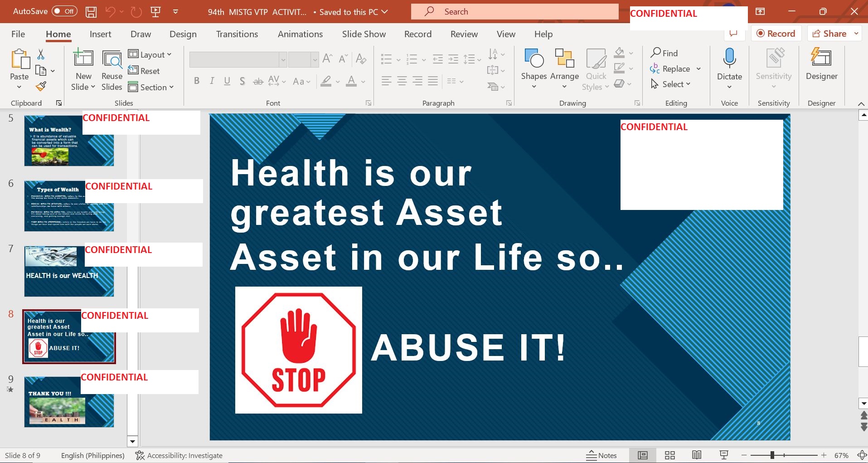
Task: Click the Search box in title bar
Action: pos(514,12)
